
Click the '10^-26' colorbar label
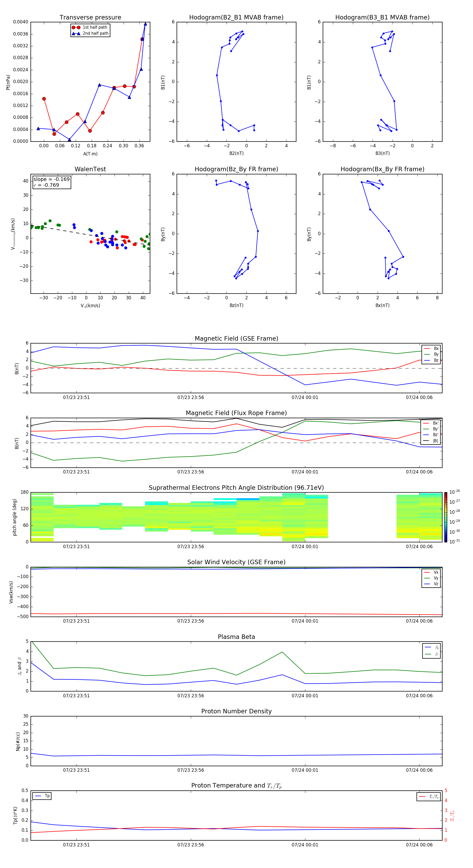tap(455, 492)
